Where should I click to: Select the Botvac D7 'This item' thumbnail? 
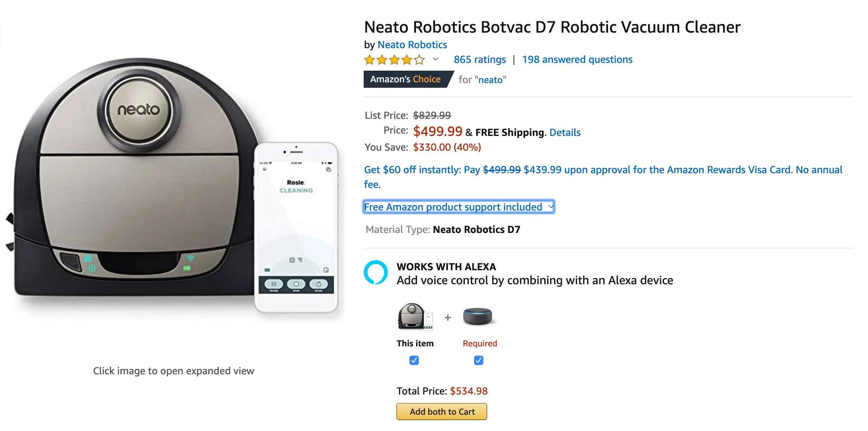click(x=413, y=317)
